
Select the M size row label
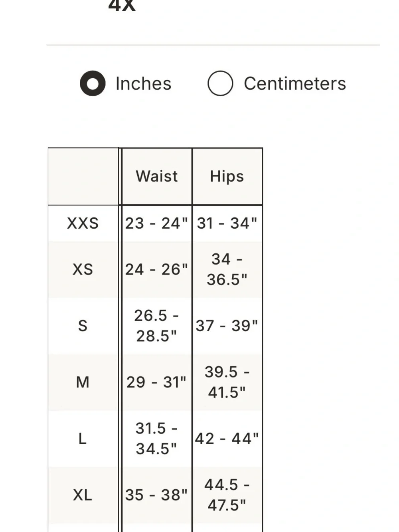83,382
